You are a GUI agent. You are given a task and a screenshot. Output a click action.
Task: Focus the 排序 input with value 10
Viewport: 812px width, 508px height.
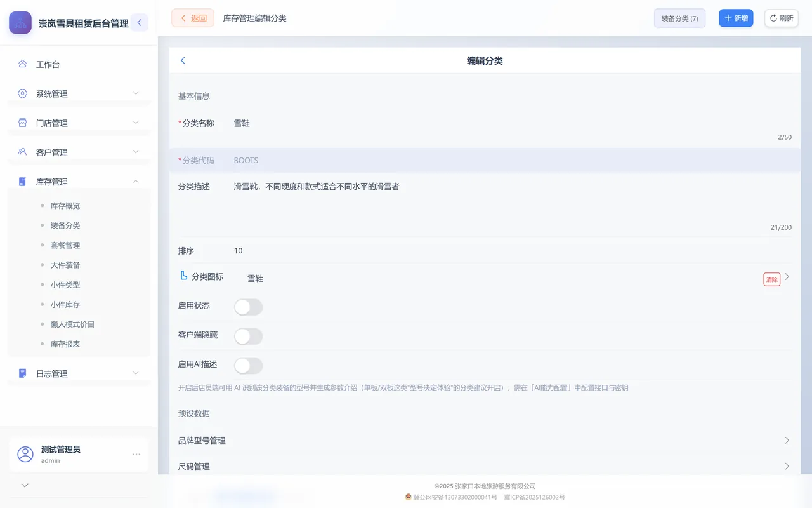tap(513, 251)
